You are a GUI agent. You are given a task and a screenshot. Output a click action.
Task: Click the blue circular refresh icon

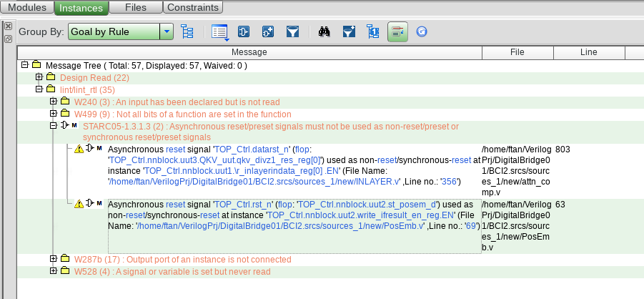tap(422, 31)
